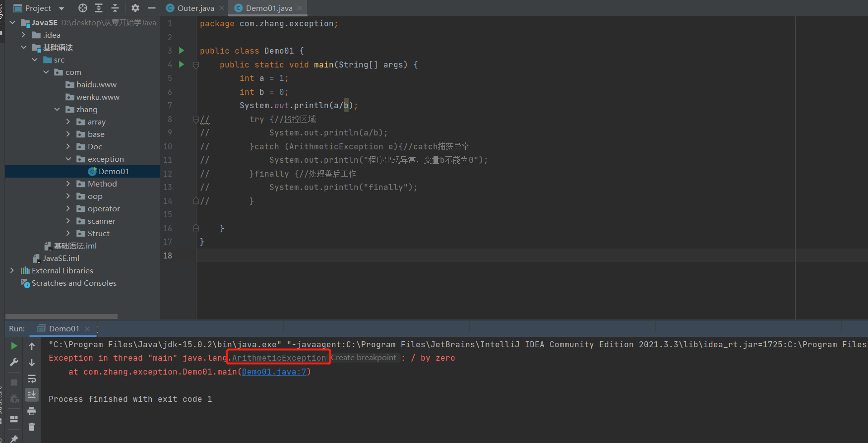Image resolution: width=868 pixels, height=443 pixels.
Task: Run main method from line 4 gutter arrow
Action: 182,64
